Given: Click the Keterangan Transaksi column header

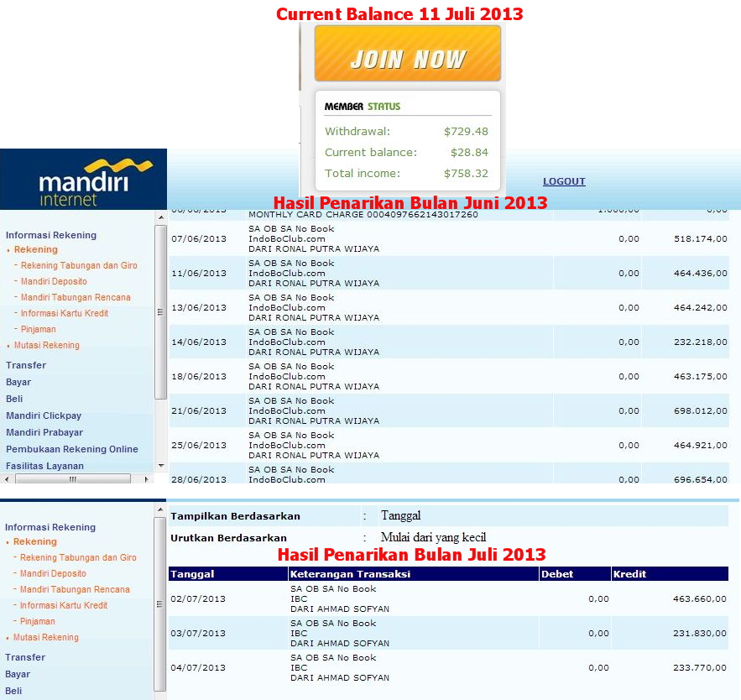Looking at the screenshot, I should coord(414,574).
